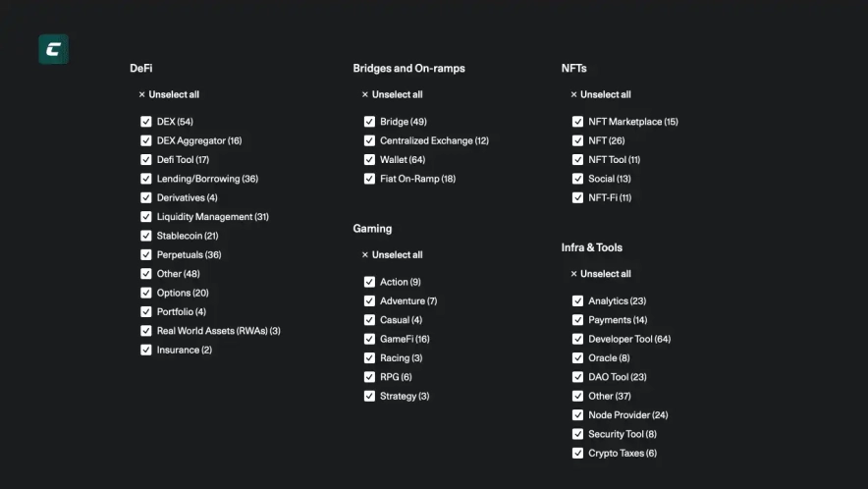Viewport: 868px width, 489px height.
Task: Uncheck the Lending/Borrowing (36) filter
Action: pos(146,179)
